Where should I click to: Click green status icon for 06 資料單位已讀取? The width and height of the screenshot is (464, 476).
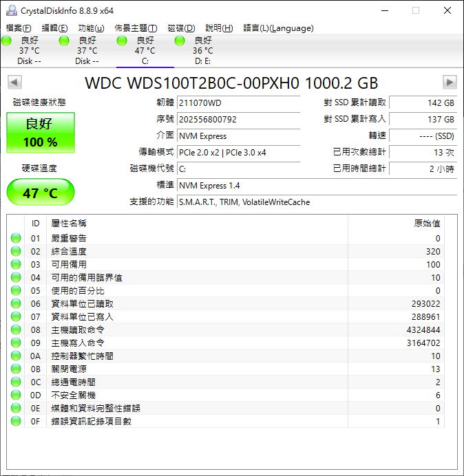coord(16,303)
